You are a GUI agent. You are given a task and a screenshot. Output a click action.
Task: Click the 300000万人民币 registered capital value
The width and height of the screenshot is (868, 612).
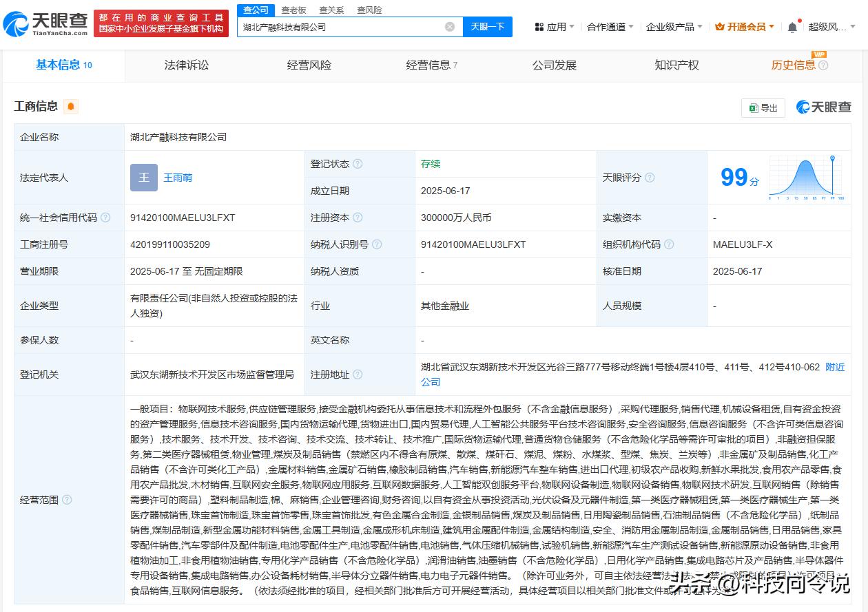tap(456, 218)
